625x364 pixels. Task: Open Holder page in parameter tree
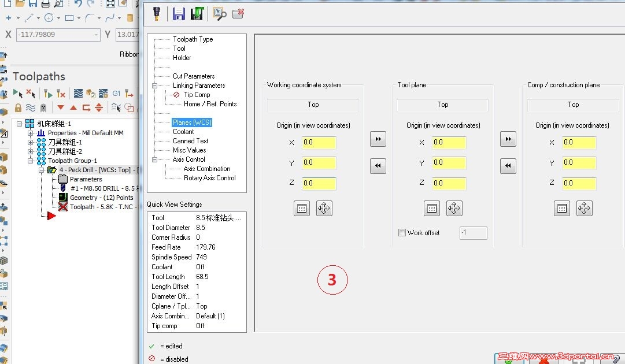[x=182, y=58]
